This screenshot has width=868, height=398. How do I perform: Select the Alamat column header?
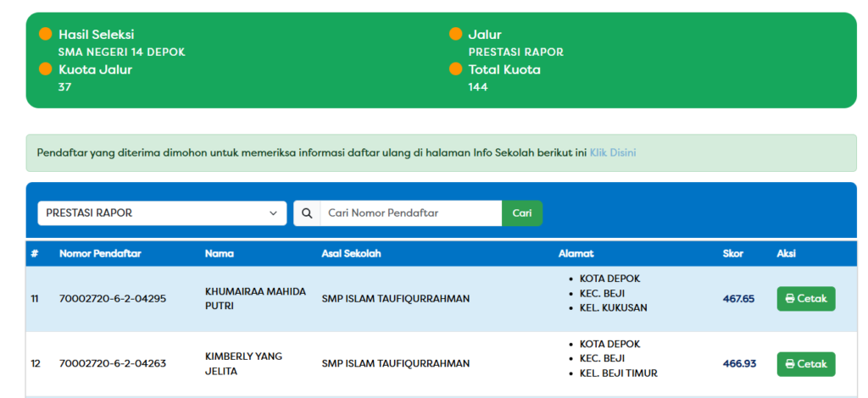(x=576, y=253)
